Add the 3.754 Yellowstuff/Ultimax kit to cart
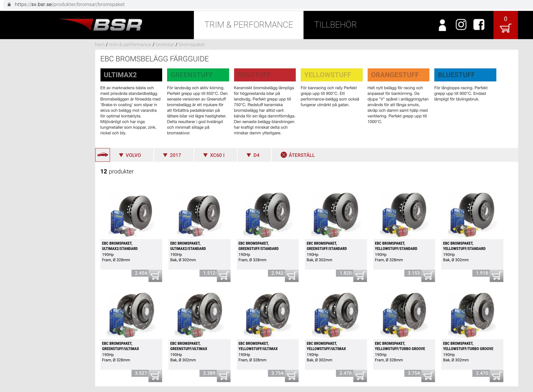The image size is (533, 392). click(x=292, y=376)
